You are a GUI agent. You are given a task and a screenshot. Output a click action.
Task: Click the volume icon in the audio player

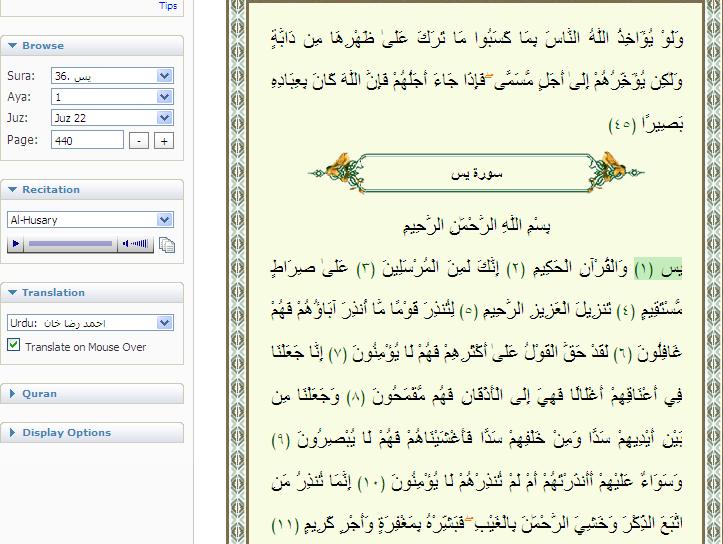tap(134, 243)
